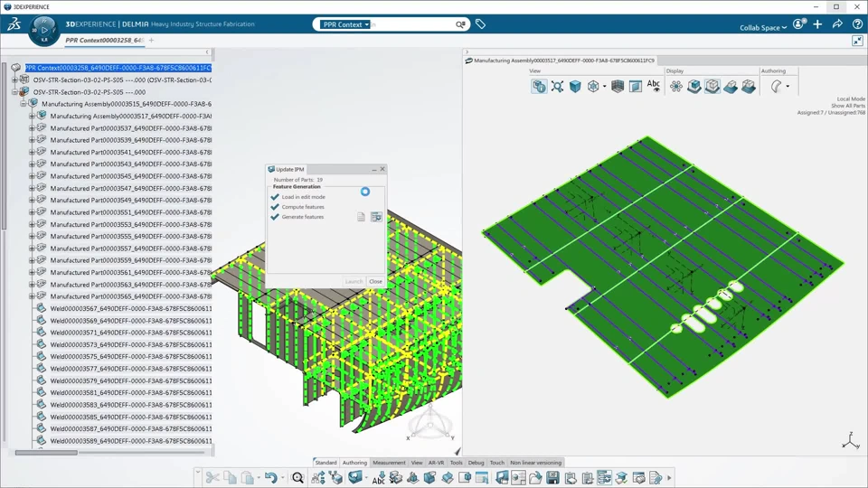
Task: Select the solid blue cube view icon
Action: coord(575,87)
